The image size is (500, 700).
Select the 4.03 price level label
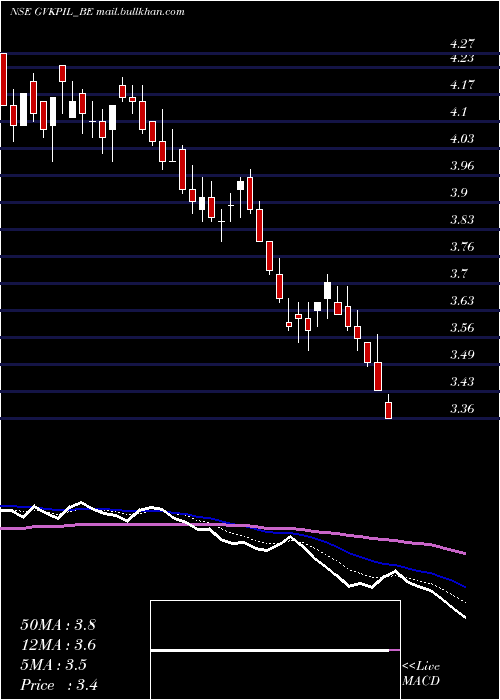462,139
